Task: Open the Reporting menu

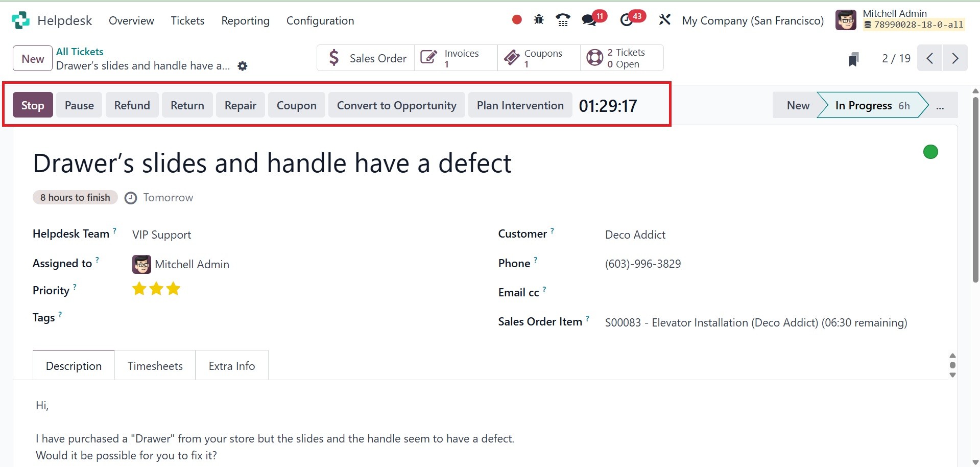Action: (x=245, y=20)
